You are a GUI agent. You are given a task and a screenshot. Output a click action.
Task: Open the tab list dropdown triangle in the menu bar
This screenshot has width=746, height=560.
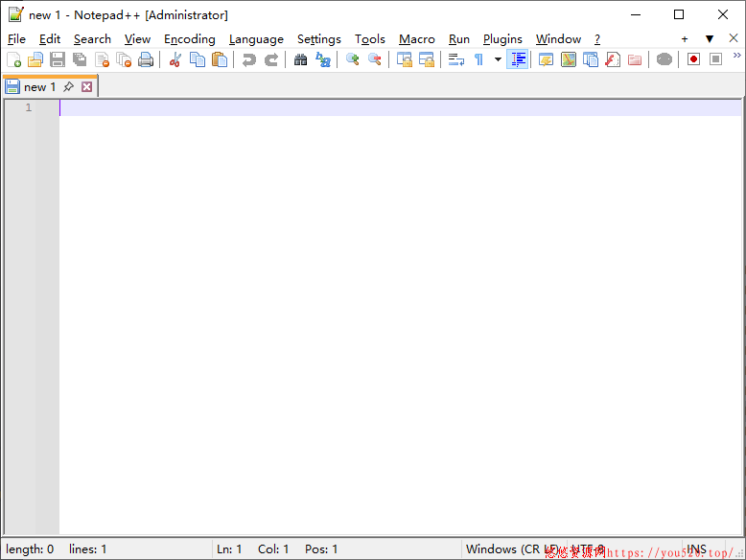point(710,39)
